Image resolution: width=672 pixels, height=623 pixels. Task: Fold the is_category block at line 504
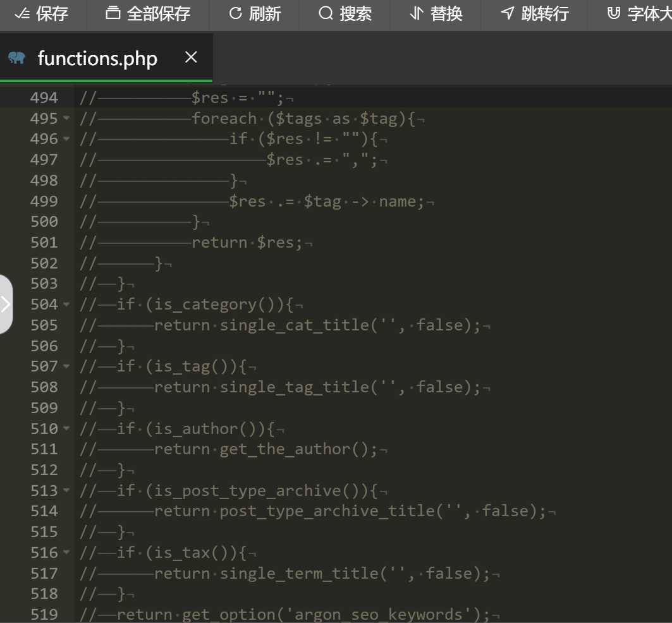66,305
